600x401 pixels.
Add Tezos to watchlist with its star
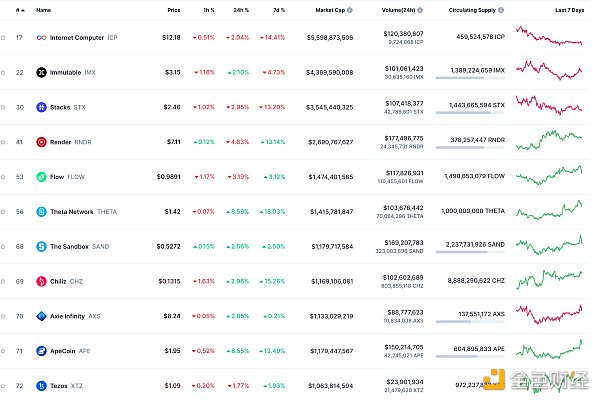(4, 386)
